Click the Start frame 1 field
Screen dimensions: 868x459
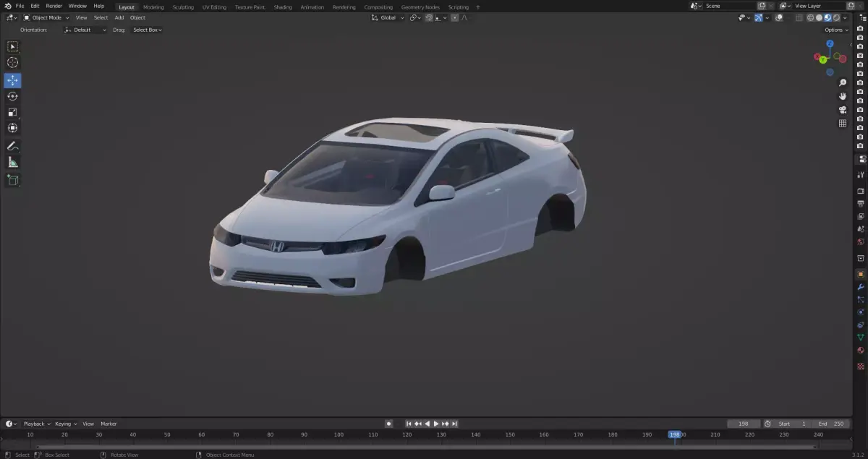[x=793, y=424]
